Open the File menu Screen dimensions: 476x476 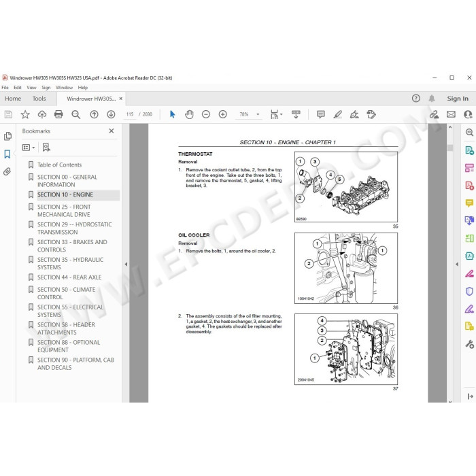tap(5, 88)
